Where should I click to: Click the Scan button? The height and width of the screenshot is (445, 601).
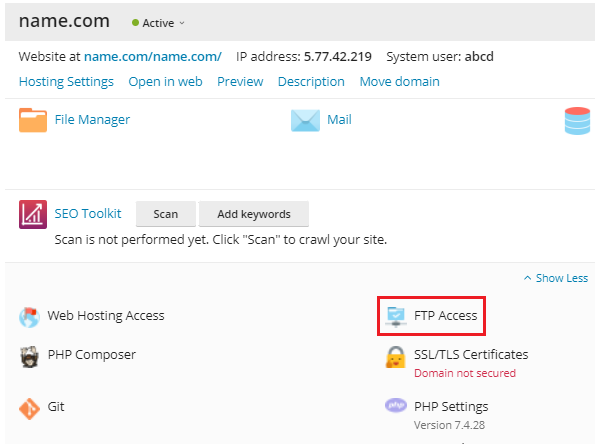click(x=166, y=214)
